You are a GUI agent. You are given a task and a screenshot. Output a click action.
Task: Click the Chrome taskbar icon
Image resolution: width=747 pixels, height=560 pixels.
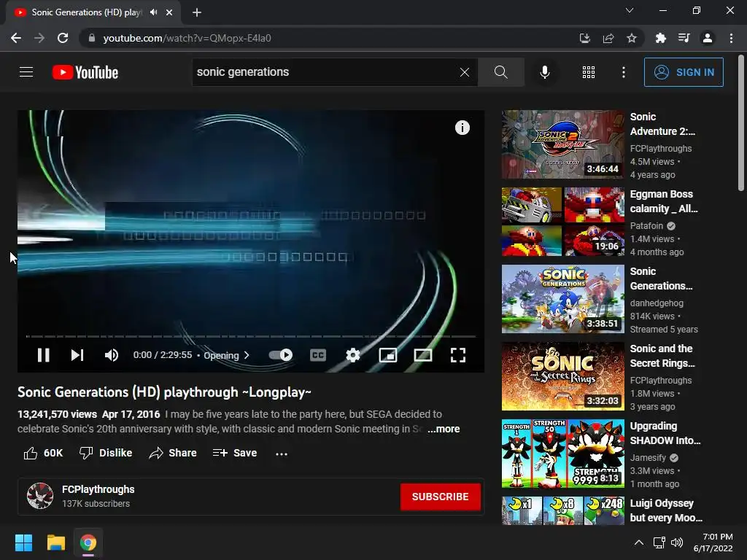(88, 542)
